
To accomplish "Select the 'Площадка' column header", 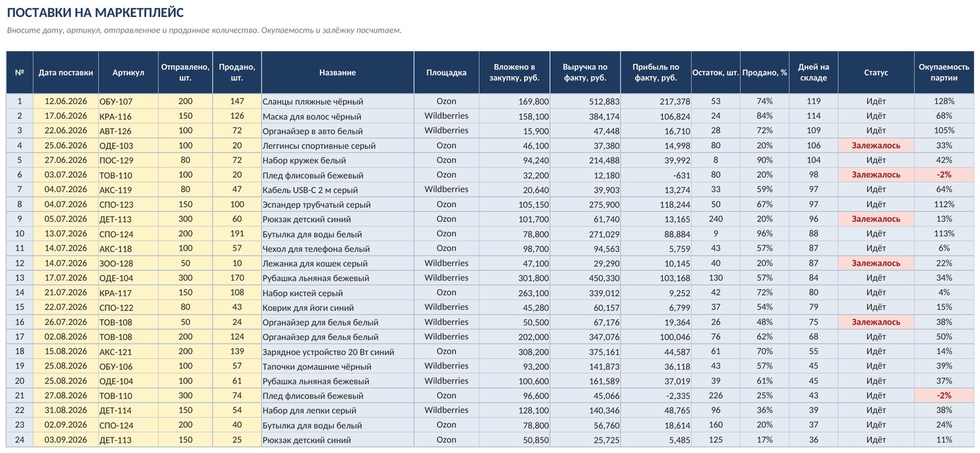I will [x=446, y=72].
